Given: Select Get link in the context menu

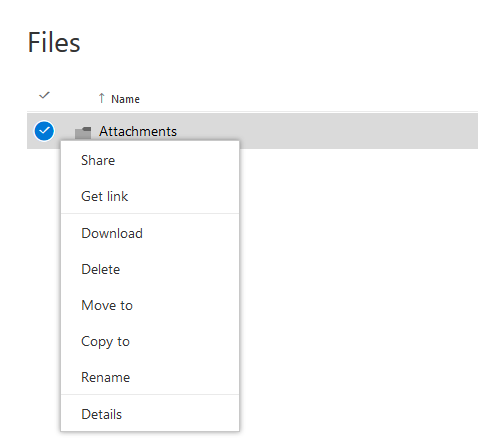Looking at the screenshot, I should 150,196.
